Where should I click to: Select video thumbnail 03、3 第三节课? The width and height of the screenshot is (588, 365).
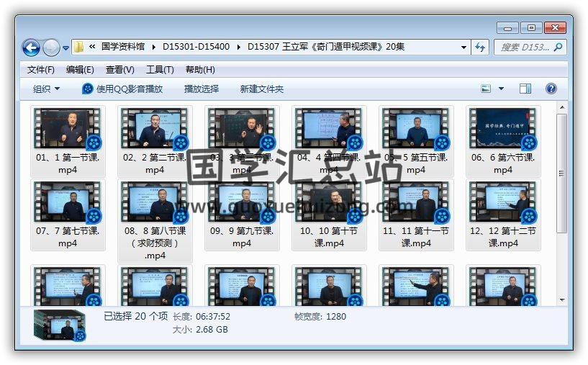click(242, 129)
